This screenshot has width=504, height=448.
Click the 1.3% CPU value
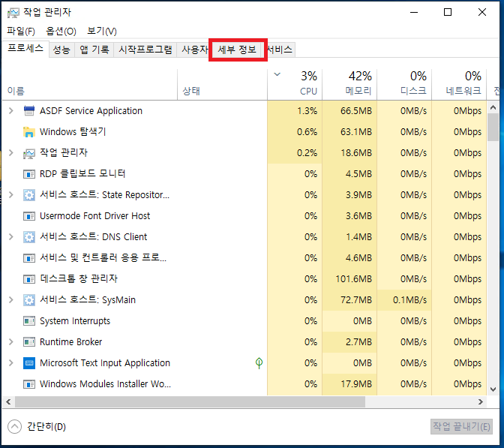307,111
